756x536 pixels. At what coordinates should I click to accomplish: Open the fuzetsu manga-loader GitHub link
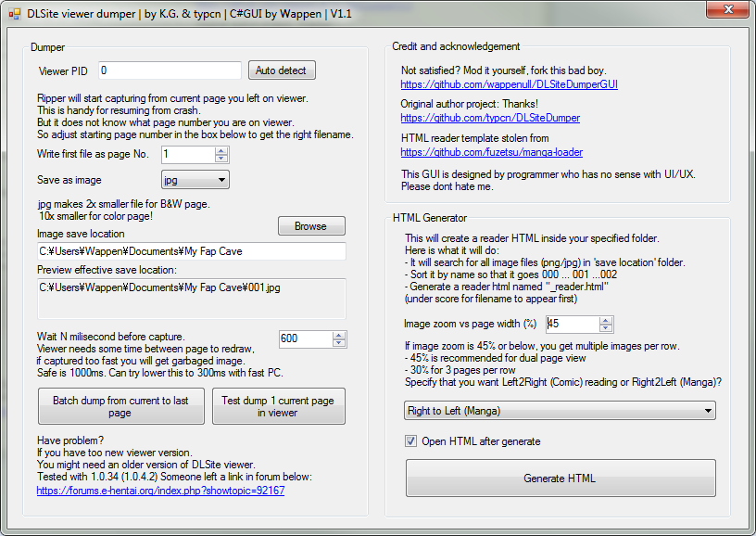[492, 152]
